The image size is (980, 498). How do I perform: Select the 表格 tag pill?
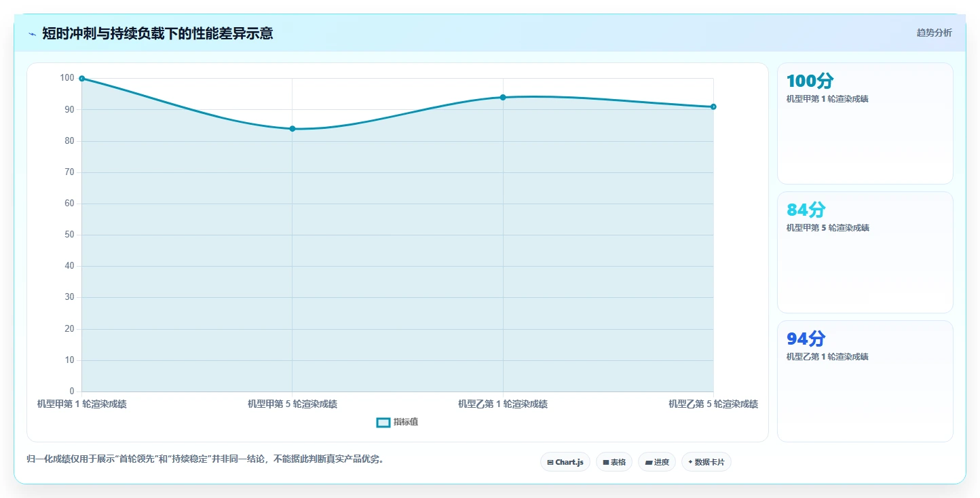coord(614,462)
